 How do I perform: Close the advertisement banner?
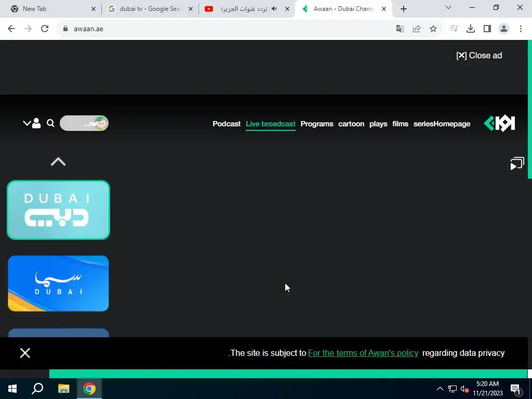(479, 56)
